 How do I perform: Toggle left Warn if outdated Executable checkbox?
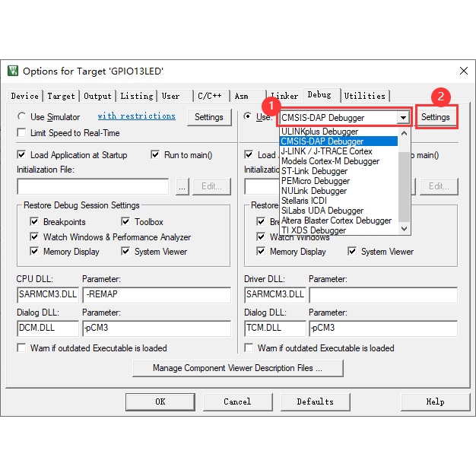click(x=22, y=348)
